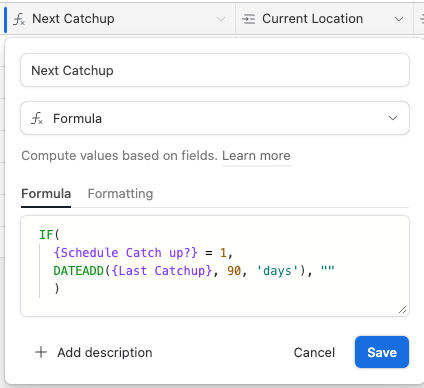Click the plus icon beside Add description

[41, 352]
